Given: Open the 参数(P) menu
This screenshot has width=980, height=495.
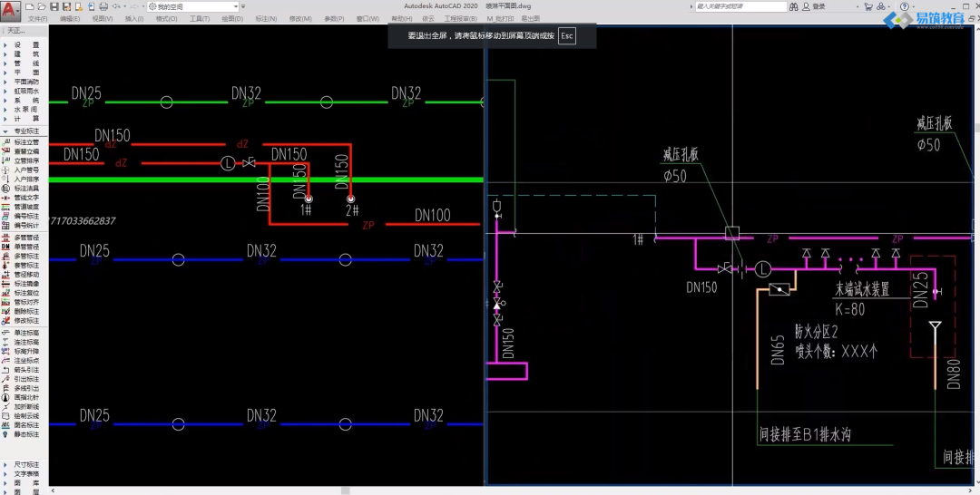Looking at the screenshot, I should (x=334, y=19).
